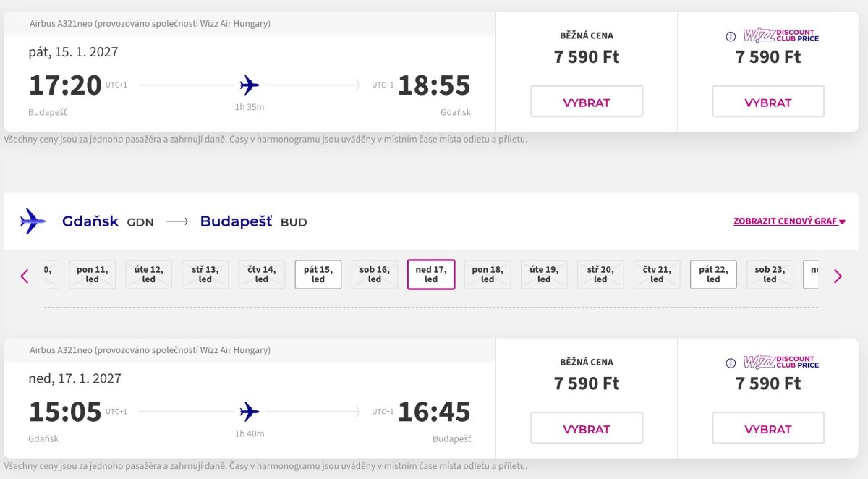This screenshot has height=479, width=868.
Task: Pick the sob 16, led date tab
Action: tap(375, 274)
